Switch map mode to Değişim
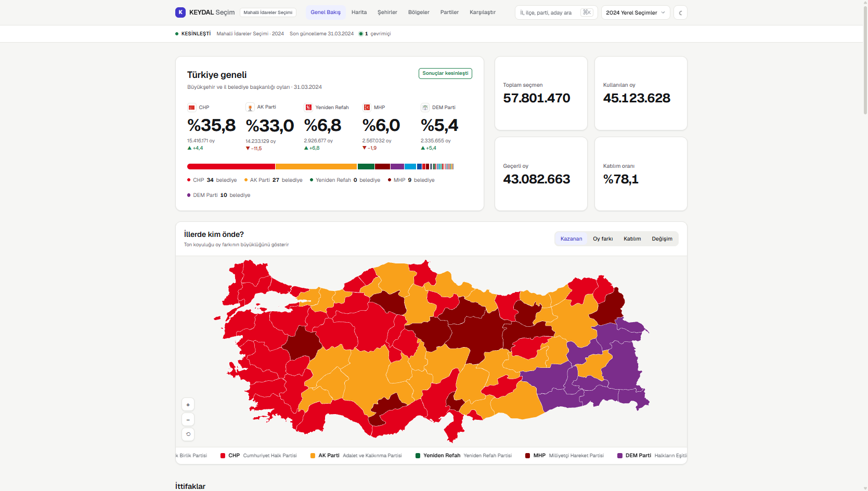Image resolution: width=868 pixels, height=491 pixels. click(662, 239)
